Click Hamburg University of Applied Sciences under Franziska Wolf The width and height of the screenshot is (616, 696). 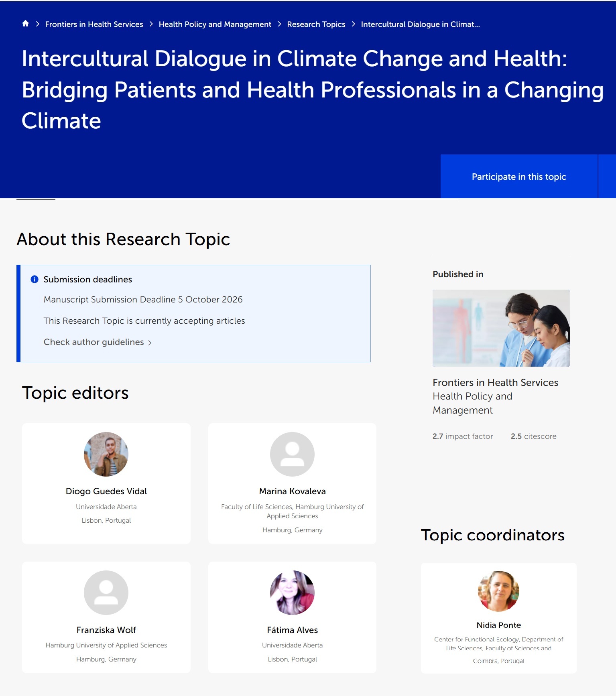[106, 645]
